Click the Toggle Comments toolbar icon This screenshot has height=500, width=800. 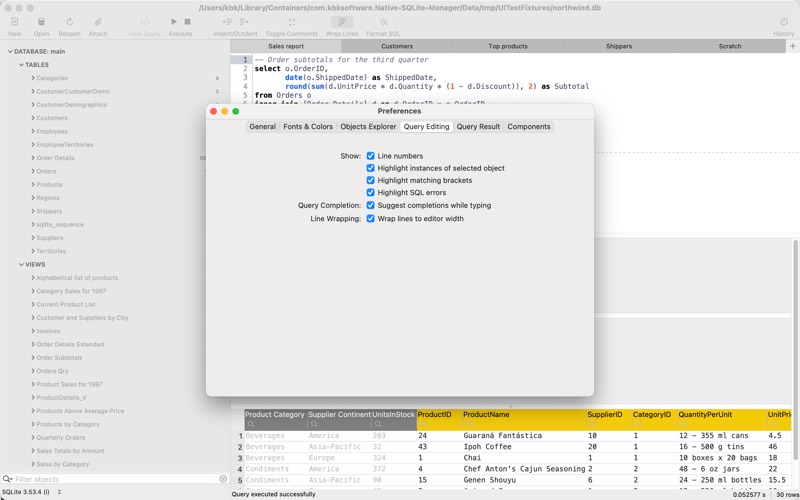coord(292,22)
